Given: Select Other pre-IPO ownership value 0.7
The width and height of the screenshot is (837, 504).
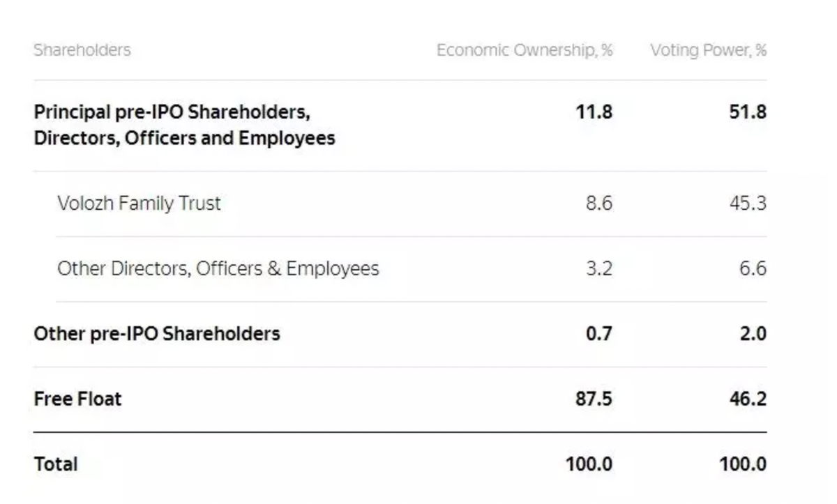Looking at the screenshot, I should 598,334.
